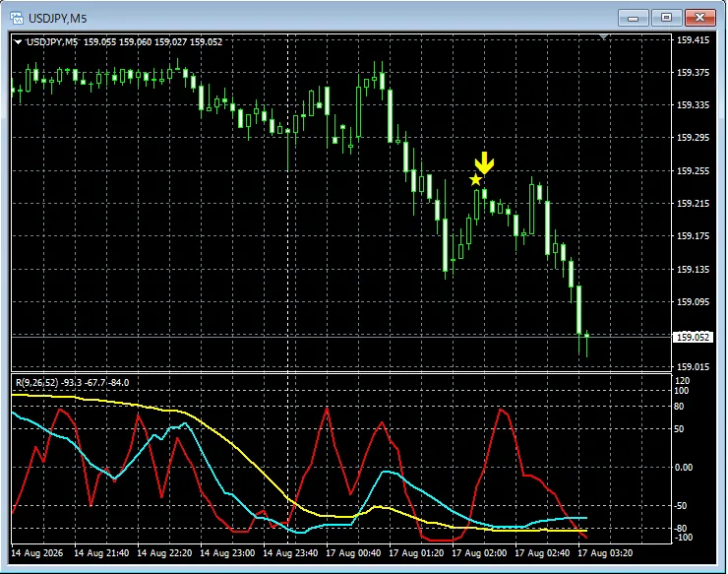Click the 14 Aug 23:00 time label

click(227, 553)
